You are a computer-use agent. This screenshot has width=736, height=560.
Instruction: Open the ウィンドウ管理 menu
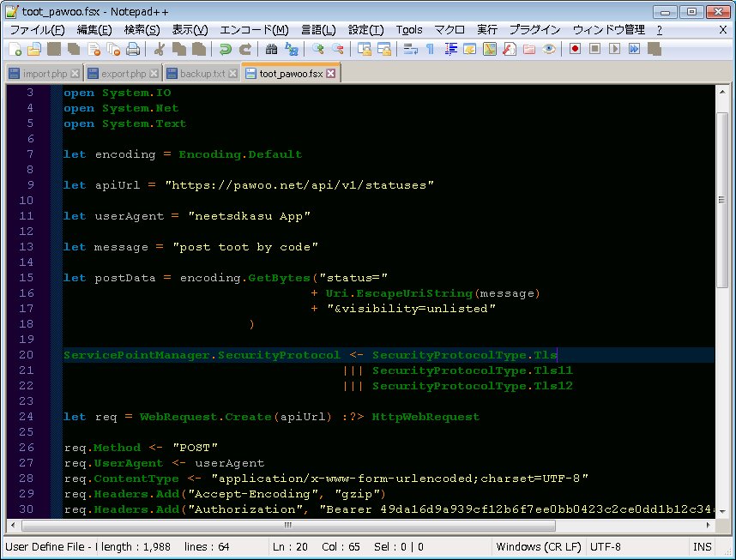[608, 30]
